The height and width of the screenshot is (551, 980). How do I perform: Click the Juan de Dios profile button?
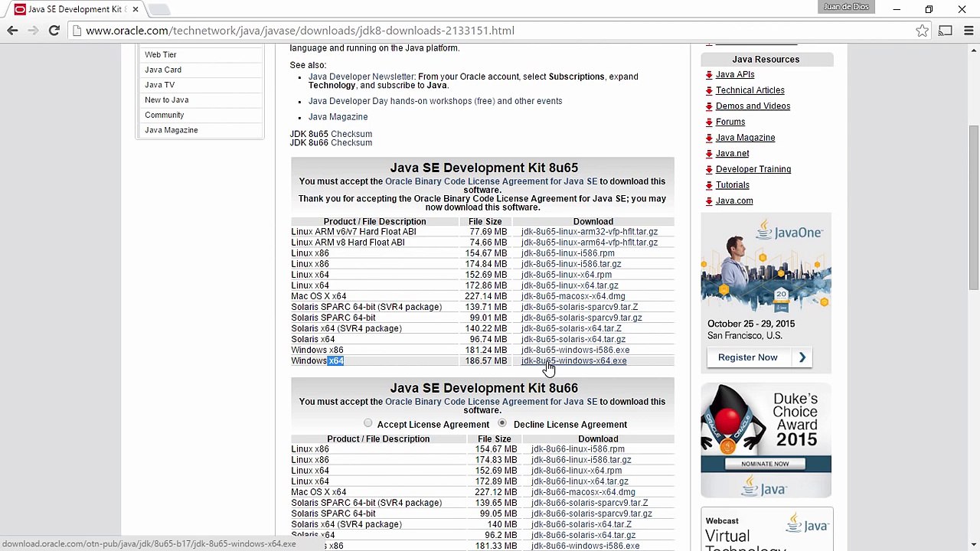tap(846, 7)
